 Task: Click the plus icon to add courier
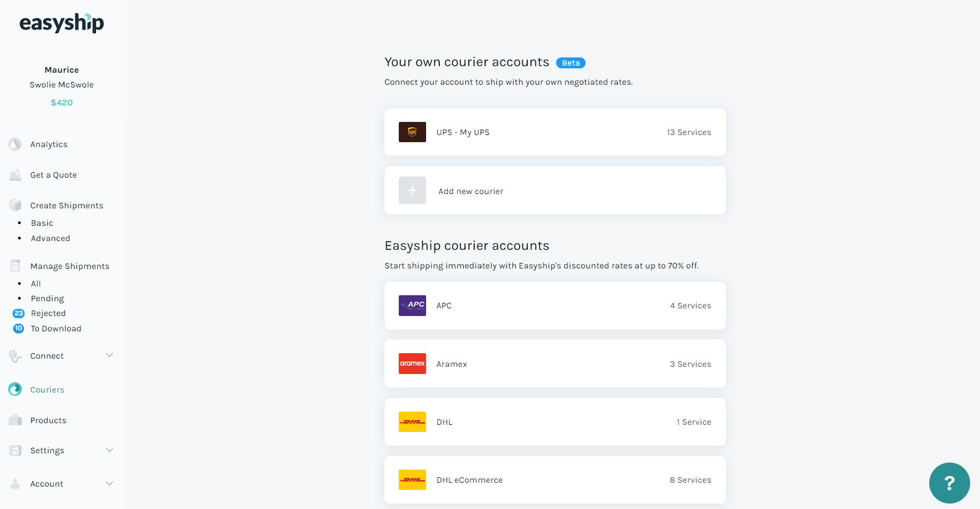[412, 191]
